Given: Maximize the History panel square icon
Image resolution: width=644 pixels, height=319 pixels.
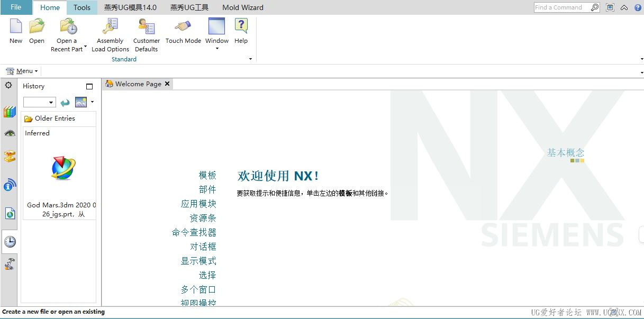Looking at the screenshot, I should [x=89, y=86].
